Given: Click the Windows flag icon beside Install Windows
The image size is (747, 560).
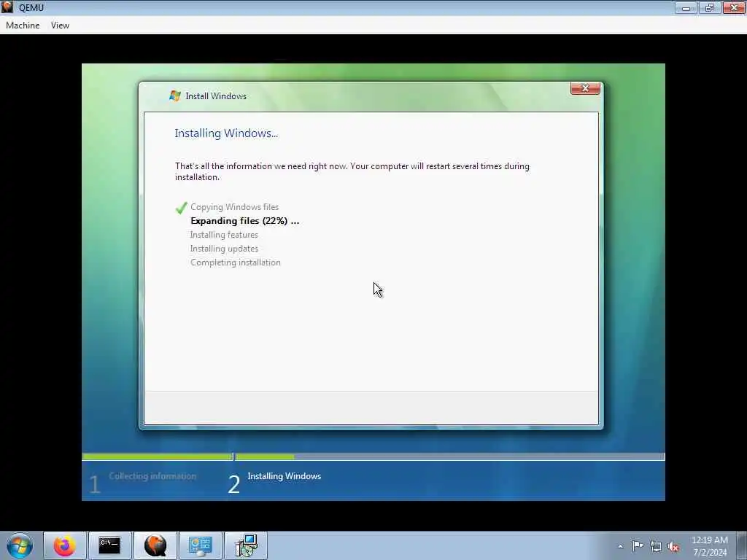Looking at the screenshot, I should pyautogui.click(x=175, y=96).
